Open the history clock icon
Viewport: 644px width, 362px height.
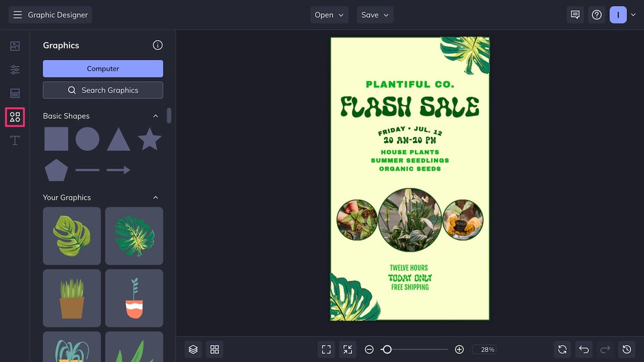coord(627,349)
